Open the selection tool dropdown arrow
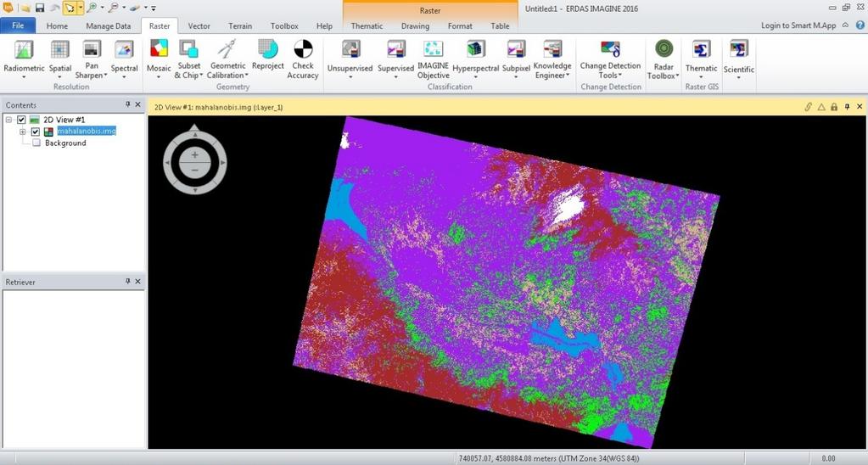Viewport: 868px width, 465px height. click(x=81, y=8)
